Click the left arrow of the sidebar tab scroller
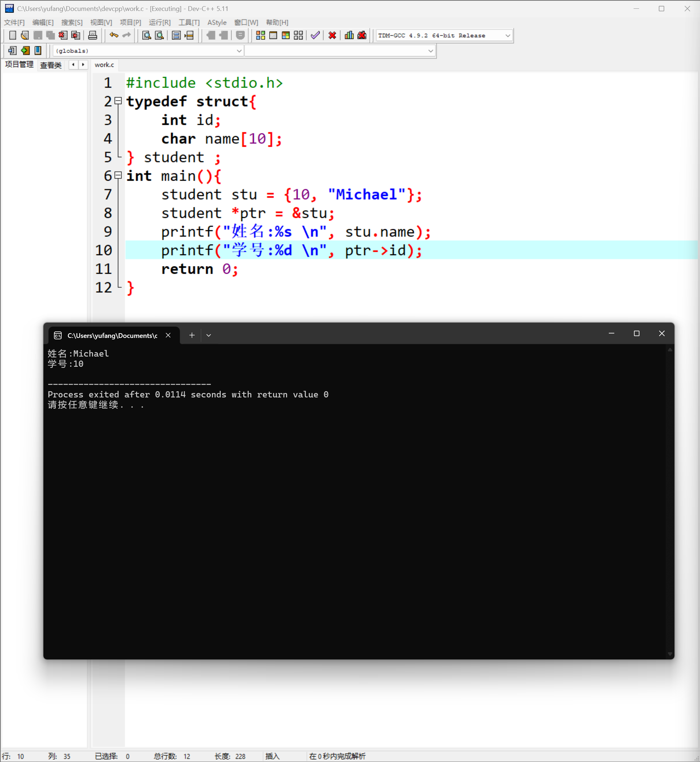The width and height of the screenshot is (700, 762). click(73, 65)
